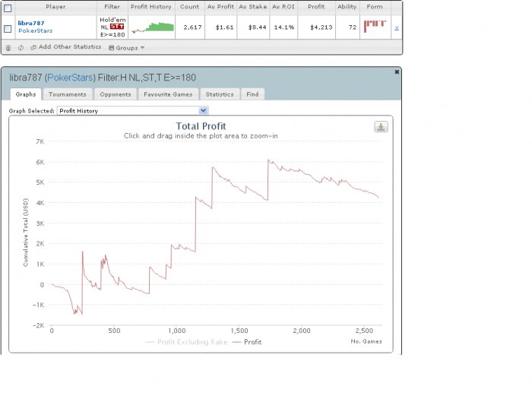Toggle the Profit legend item
The width and height of the screenshot is (532, 396).
pos(247,342)
